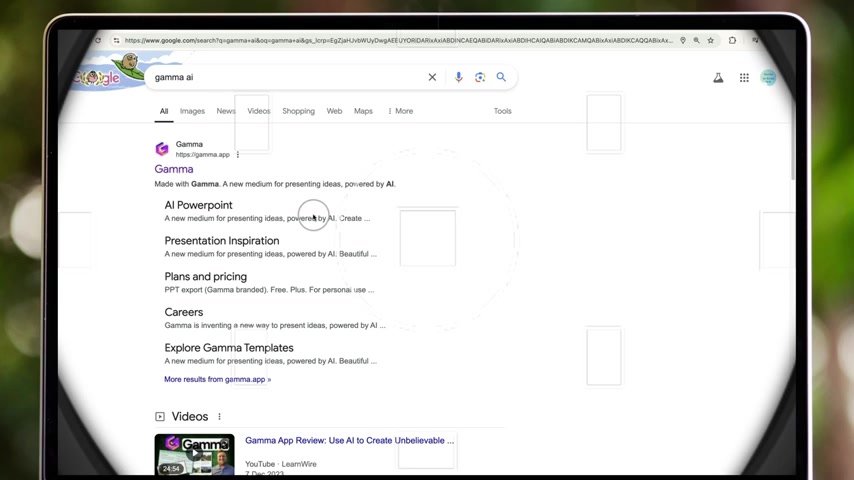Reload the page with the refresh icon
854x480 pixels.
pyautogui.click(x=98, y=40)
